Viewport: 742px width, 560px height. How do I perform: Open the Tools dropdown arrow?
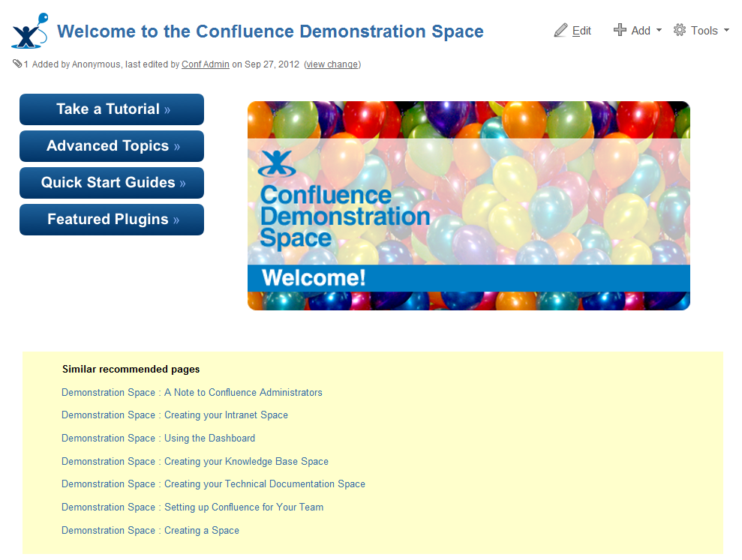726,30
